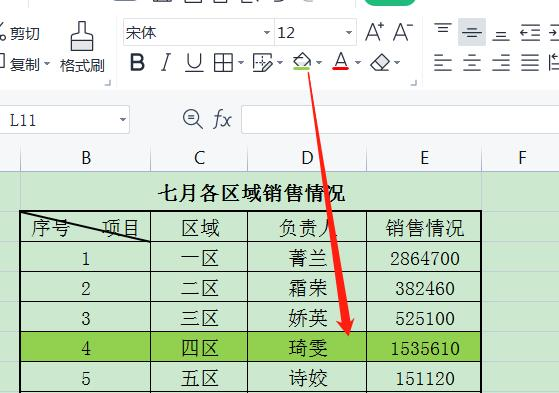Apply the red font color
This screenshot has height=393, width=559.
point(340,61)
